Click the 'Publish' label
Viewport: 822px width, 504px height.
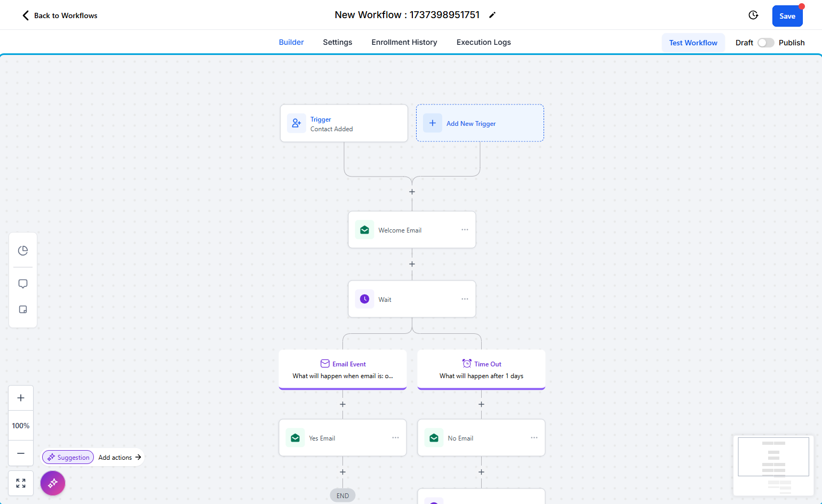point(792,43)
